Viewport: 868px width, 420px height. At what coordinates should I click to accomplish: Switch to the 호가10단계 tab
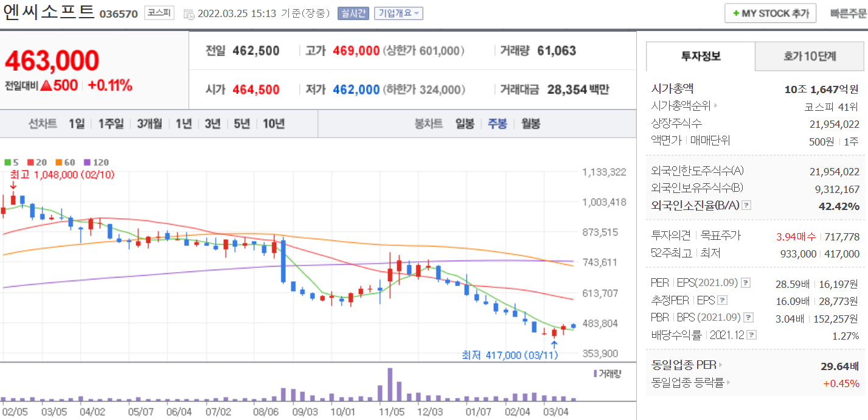pos(810,57)
